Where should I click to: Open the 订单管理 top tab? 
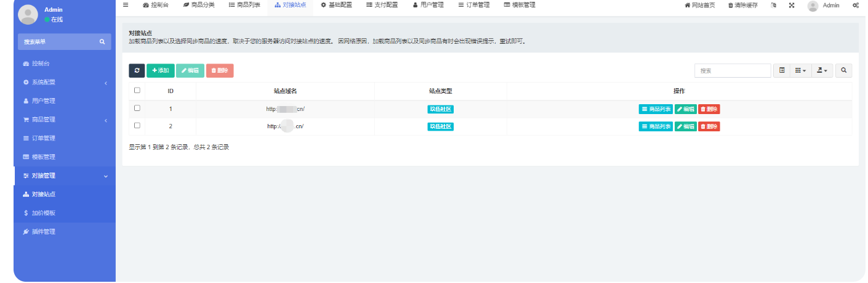click(474, 5)
